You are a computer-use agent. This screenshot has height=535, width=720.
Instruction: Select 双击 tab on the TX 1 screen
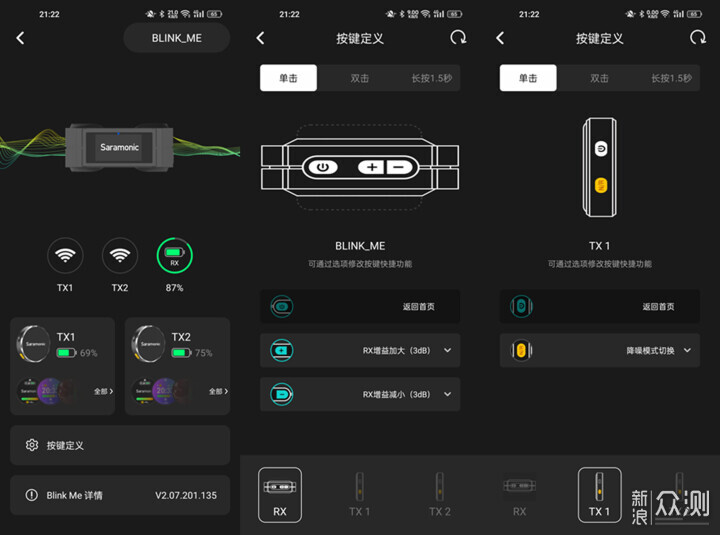(x=599, y=78)
